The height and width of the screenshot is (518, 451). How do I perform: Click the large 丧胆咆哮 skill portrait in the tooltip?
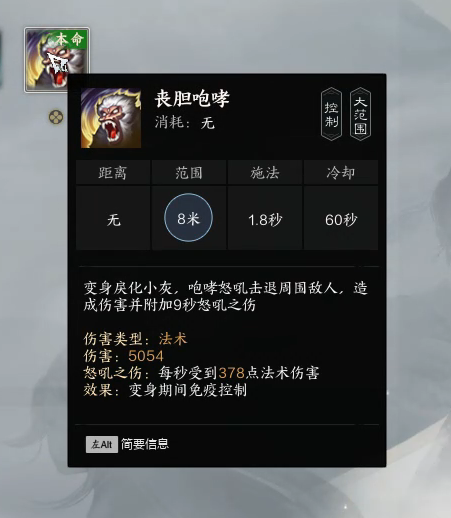tap(111, 118)
